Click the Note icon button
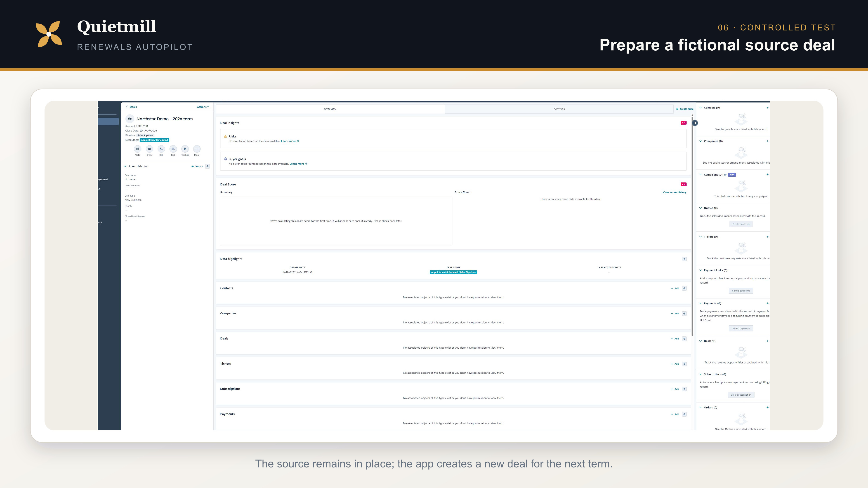Screen dimensions: 868x488 pyautogui.click(x=137, y=149)
